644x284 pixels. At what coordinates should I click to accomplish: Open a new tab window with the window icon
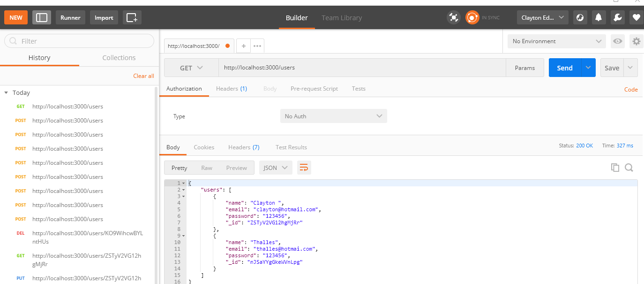click(x=132, y=17)
